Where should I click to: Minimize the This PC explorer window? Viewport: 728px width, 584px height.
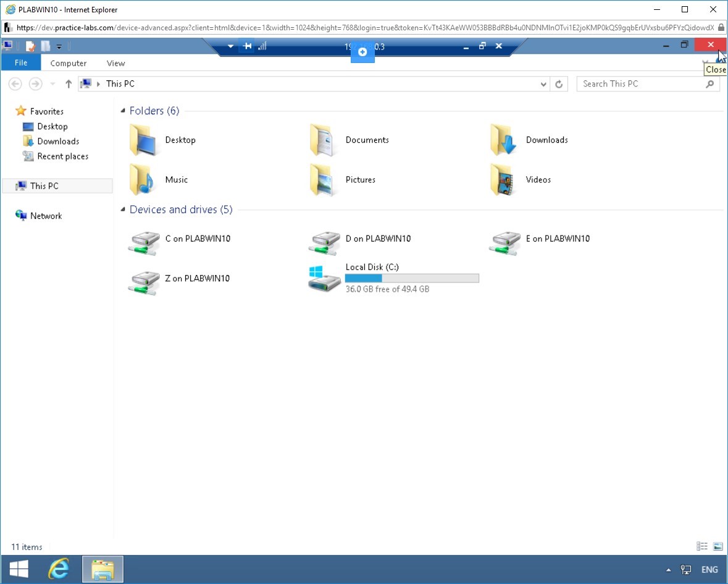(666, 46)
